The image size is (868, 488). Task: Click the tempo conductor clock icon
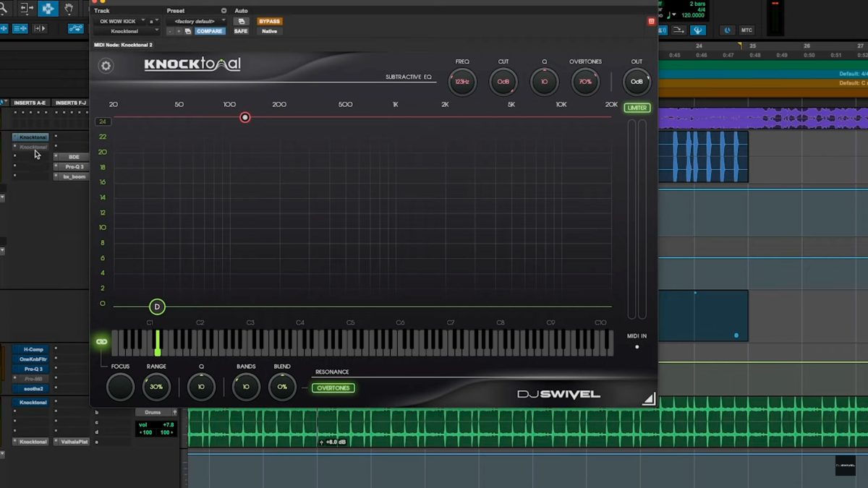[727, 30]
